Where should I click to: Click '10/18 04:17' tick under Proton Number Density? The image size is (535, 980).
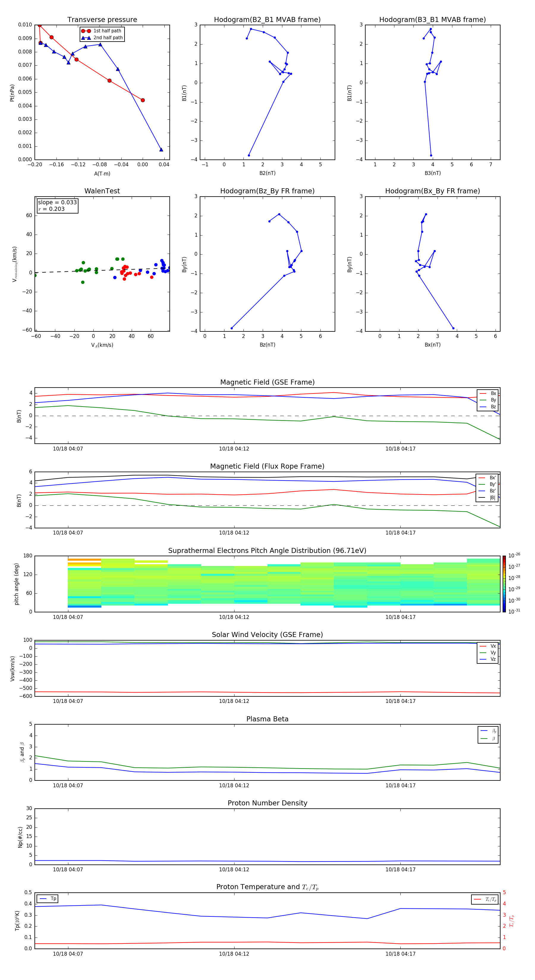point(400,869)
